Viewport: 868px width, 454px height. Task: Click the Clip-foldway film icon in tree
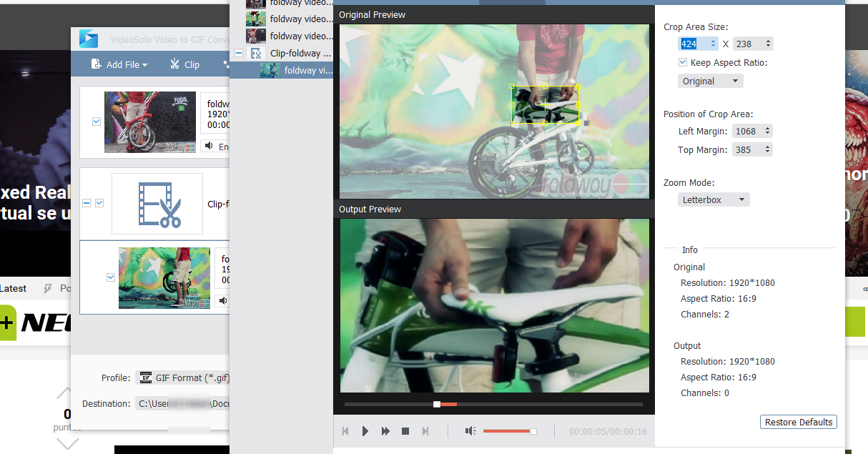click(256, 53)
